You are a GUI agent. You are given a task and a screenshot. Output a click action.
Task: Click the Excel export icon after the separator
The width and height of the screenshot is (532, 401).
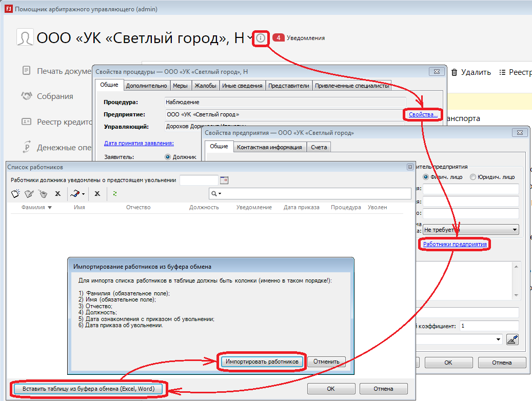(97, 193)
